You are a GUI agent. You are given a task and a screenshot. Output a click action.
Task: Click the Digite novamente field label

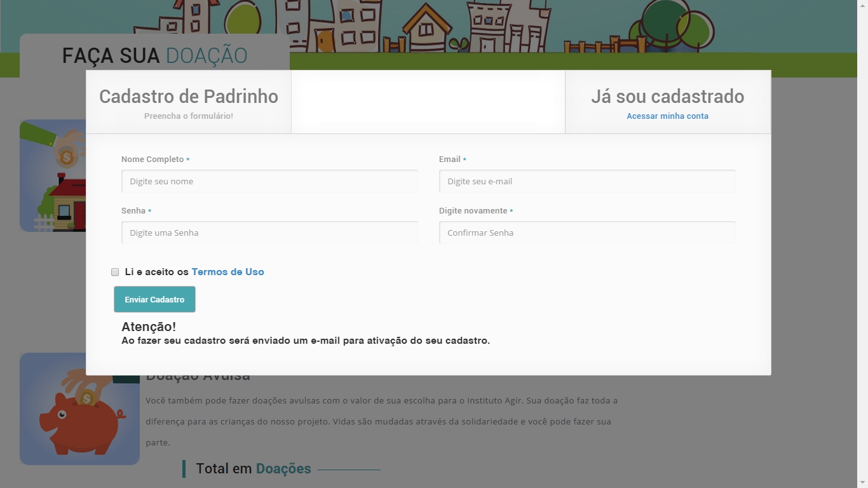click(473, 211)
